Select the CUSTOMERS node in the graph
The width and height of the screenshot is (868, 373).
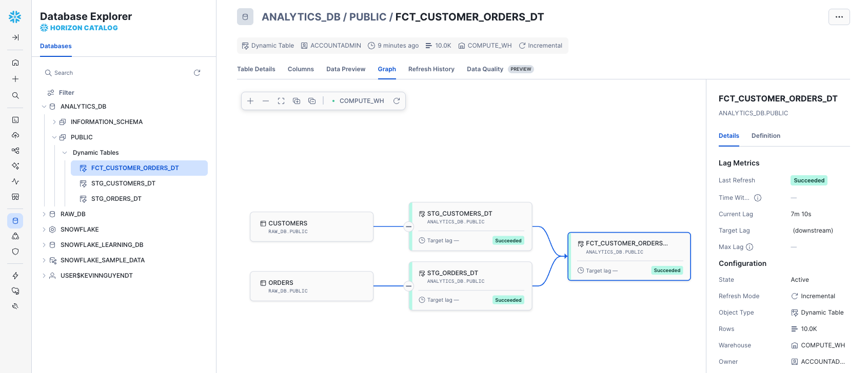[x=311, y=226]
